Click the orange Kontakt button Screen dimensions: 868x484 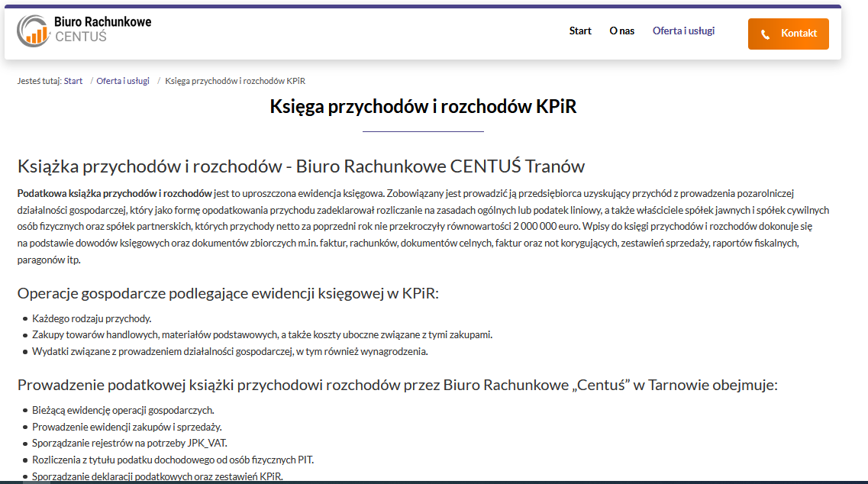(788, 34)
